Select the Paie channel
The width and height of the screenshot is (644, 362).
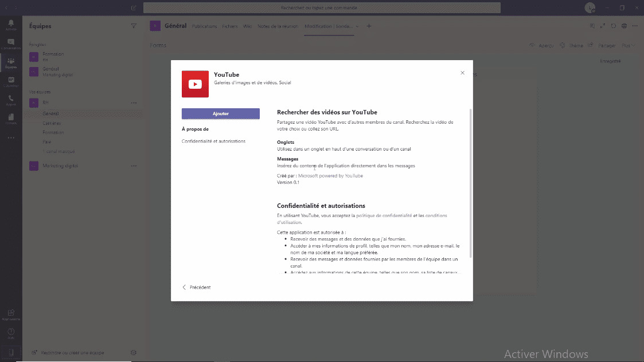47,142
